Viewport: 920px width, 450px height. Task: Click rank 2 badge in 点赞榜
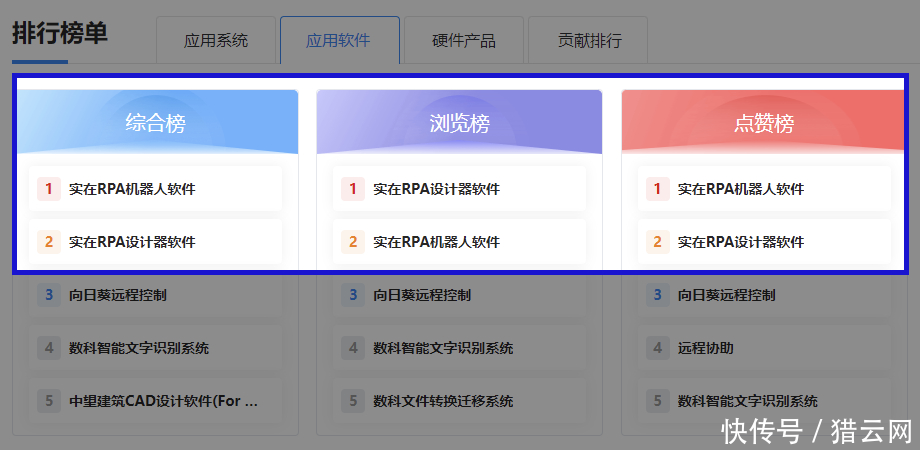coord(657,242)
